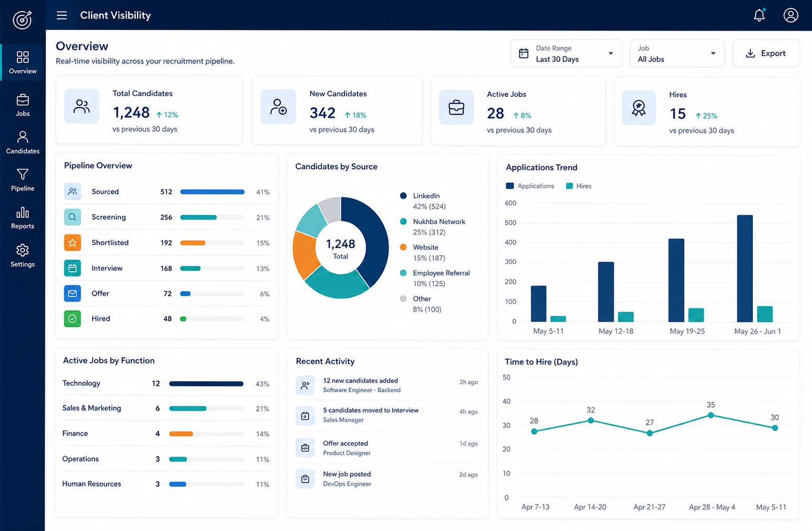Click the Sourced stage icon
The image size is (812, 531).
click(x=72, y=192)
